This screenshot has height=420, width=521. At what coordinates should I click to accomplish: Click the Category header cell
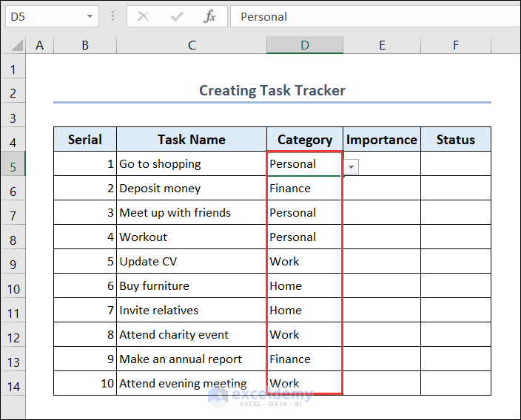coord(305,140)
